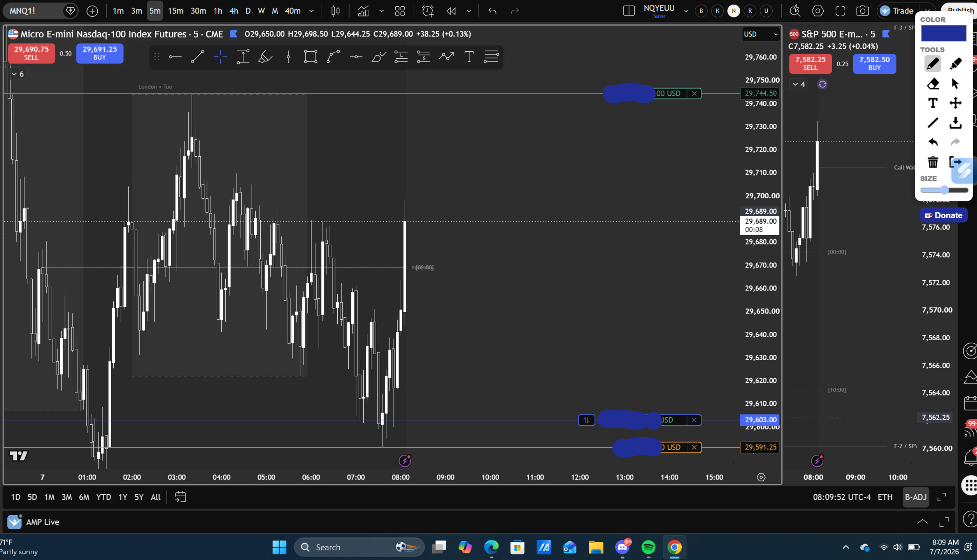Viewport: 977px width, 560px height.
Task: Select the trash can delete tool
Action: pos(933,162)
